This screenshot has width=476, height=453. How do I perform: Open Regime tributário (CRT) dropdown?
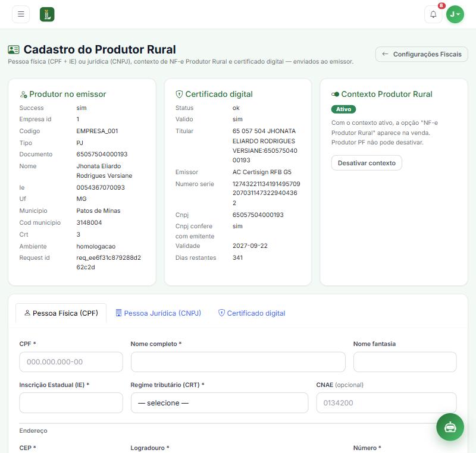point(220,402)
